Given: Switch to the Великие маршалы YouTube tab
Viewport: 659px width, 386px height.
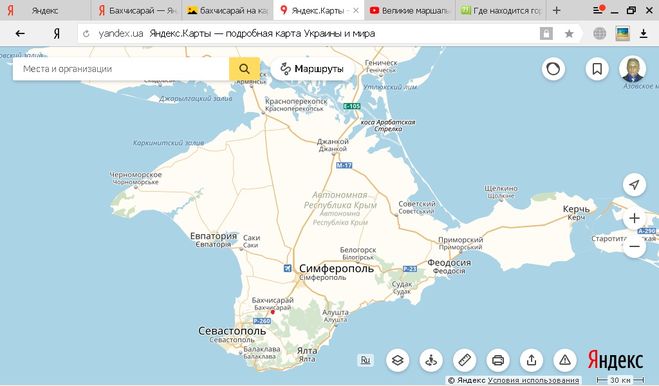Looking at the screenshot, I should coord(409,11).
